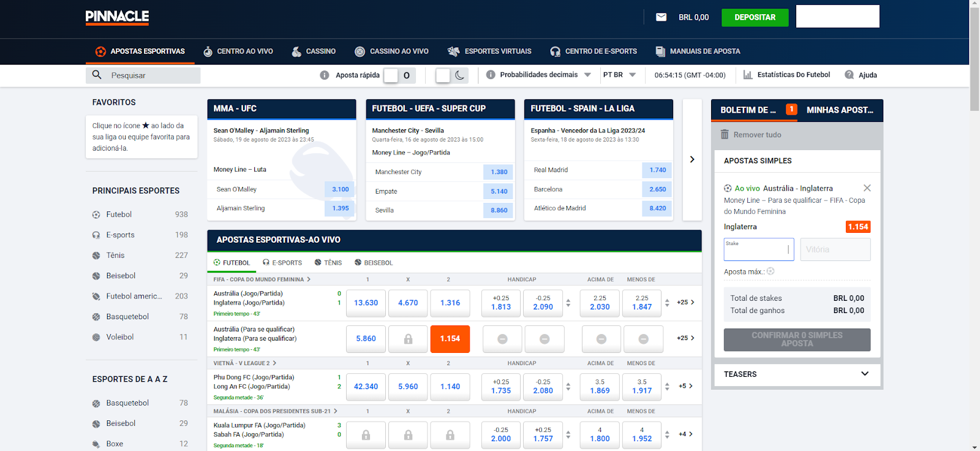This screenshot has height=451, width=980.
Task: Click the BRL 0,00 account balance
Action: coord(693,17)
